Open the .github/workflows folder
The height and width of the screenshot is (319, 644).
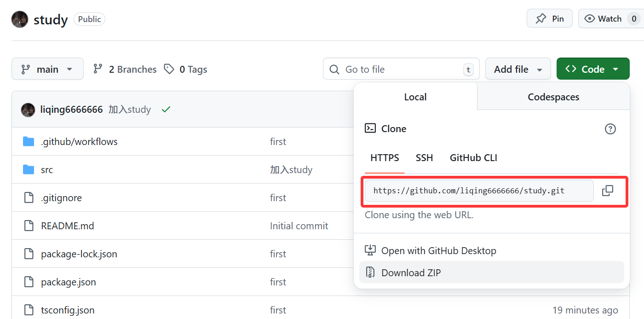[79, 142]
